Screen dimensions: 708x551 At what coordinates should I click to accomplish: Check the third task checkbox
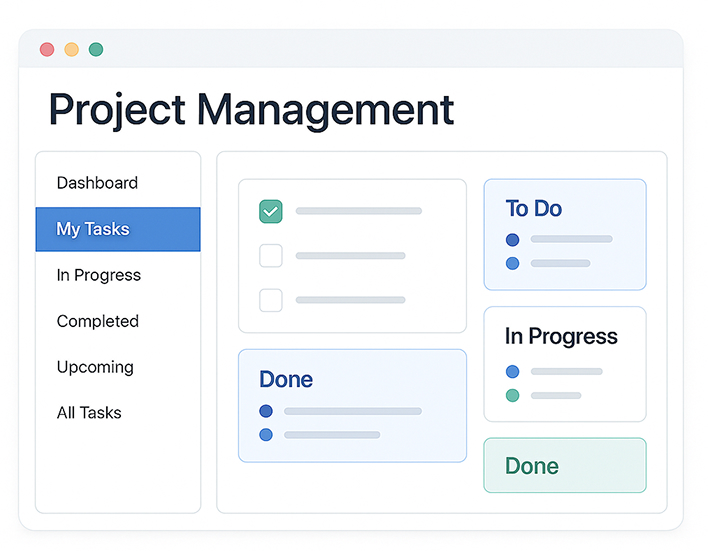pos(271,300)
